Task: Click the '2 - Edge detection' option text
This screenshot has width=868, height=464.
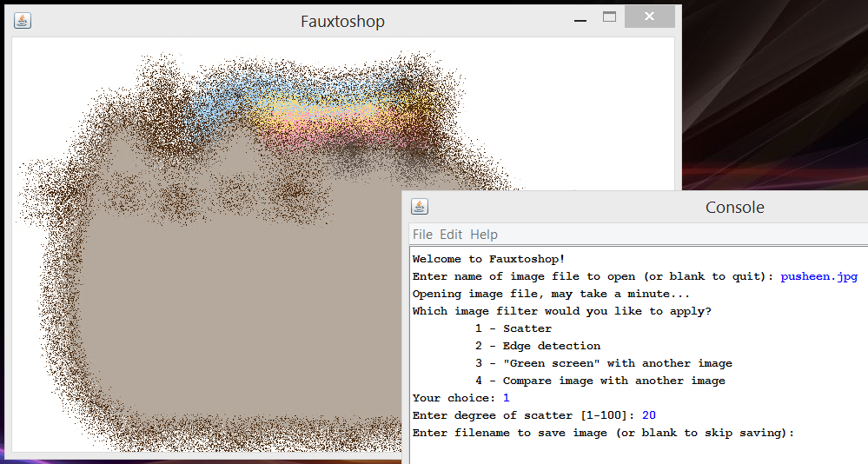Action: (x=538, y=346)
